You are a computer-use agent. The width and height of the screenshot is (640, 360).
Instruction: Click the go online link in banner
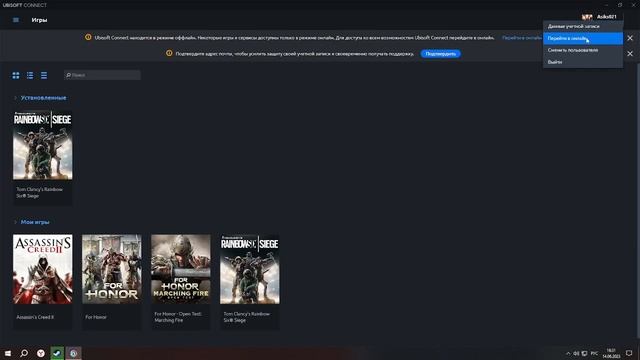522,38
